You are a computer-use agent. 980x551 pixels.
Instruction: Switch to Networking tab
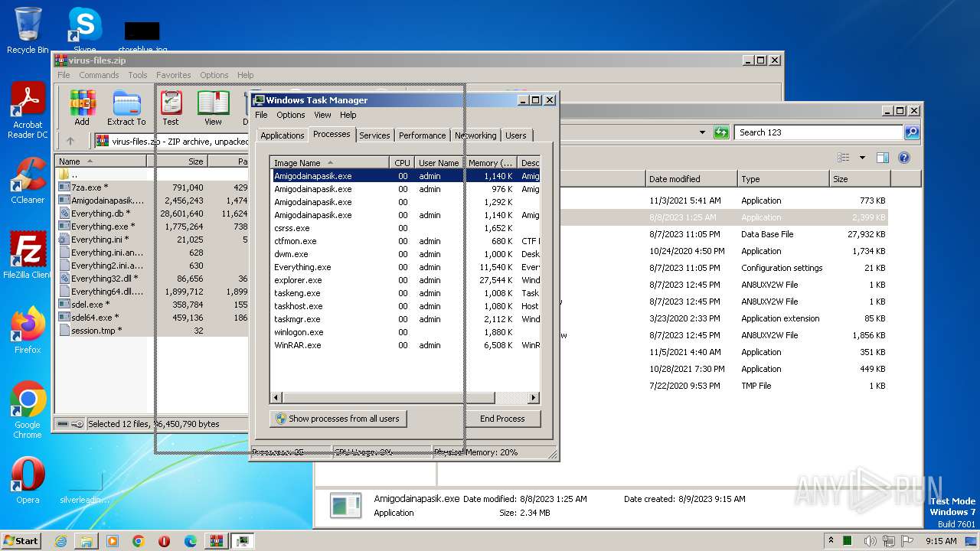[475, 135]
